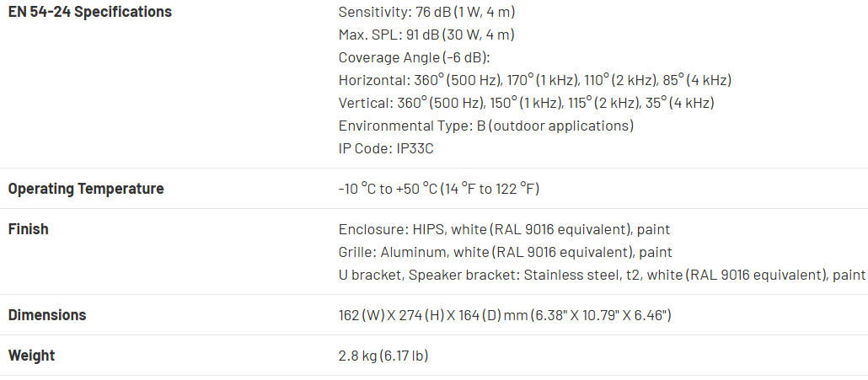Click the Environmental Type B line
Screen dimensions: 868x380
[x=485, y=126]
